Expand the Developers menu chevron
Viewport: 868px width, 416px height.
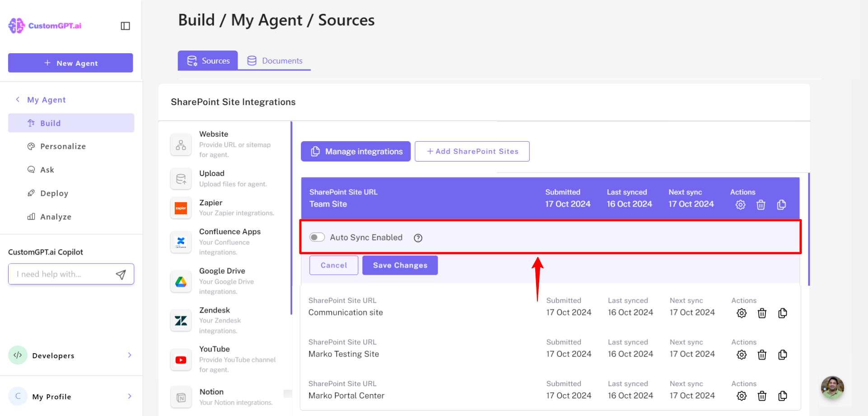point(130,355)
